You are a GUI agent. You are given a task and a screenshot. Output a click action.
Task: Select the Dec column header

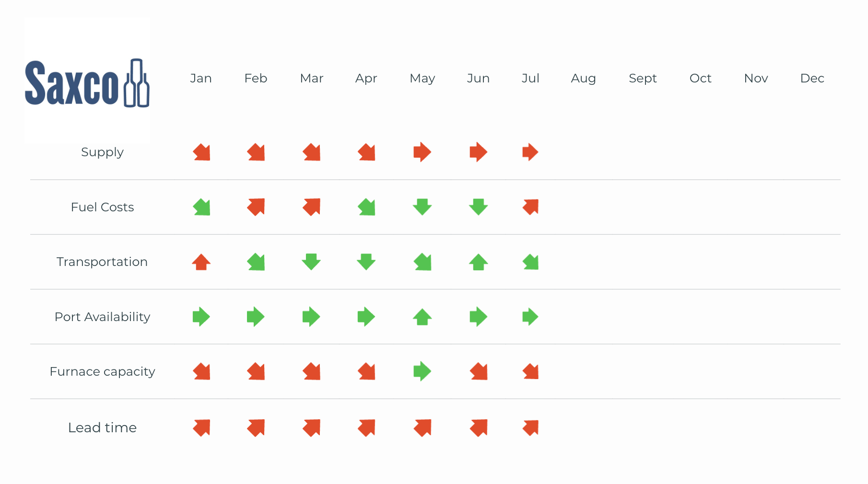(x=812, y=78)
